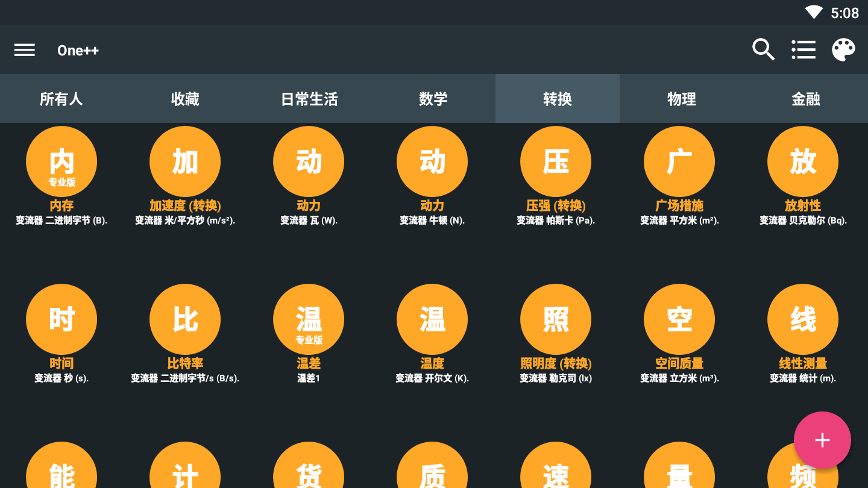Open the color palette theme icon
868x488 pixels.
[843, 49]
